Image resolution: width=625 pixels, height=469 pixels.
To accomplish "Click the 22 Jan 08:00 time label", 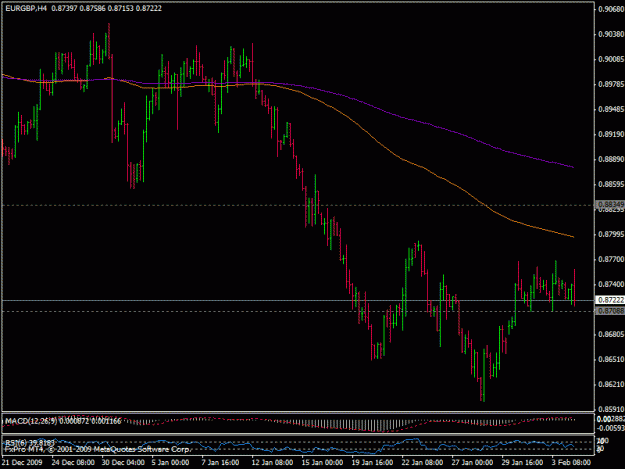I will 422,463.
